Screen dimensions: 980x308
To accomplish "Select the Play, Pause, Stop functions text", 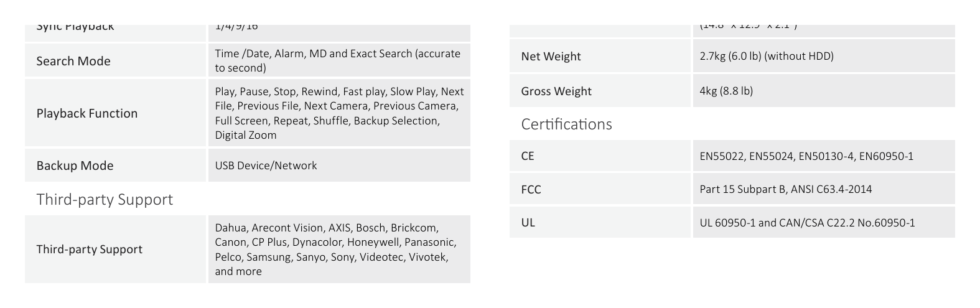I will click(339, 113).
